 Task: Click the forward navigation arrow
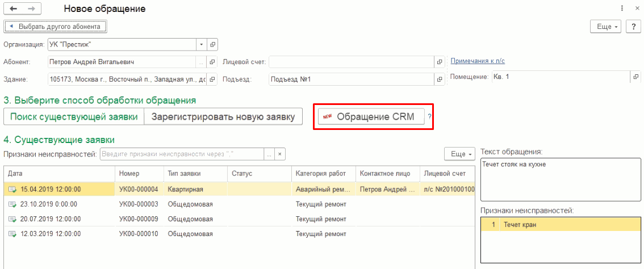click(x=31, y=9)
